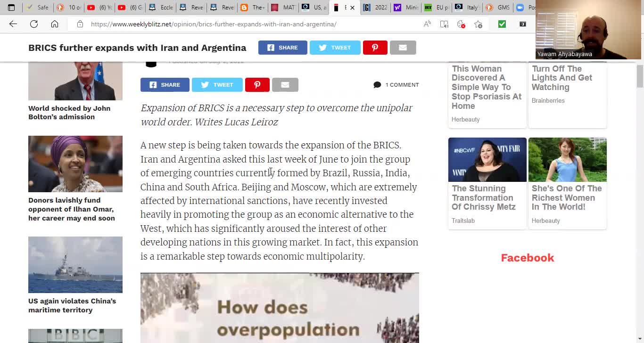Click the Richest Women ad image

coord(568,160)
